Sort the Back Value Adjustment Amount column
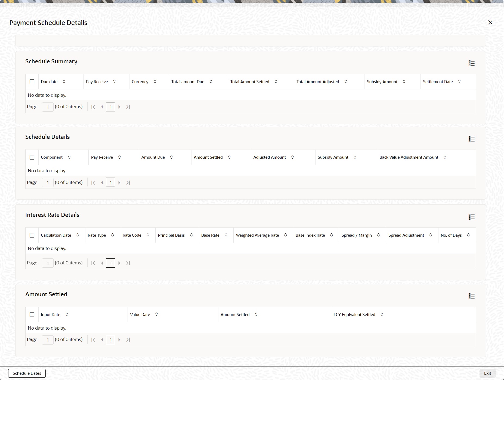 [445, 157]
